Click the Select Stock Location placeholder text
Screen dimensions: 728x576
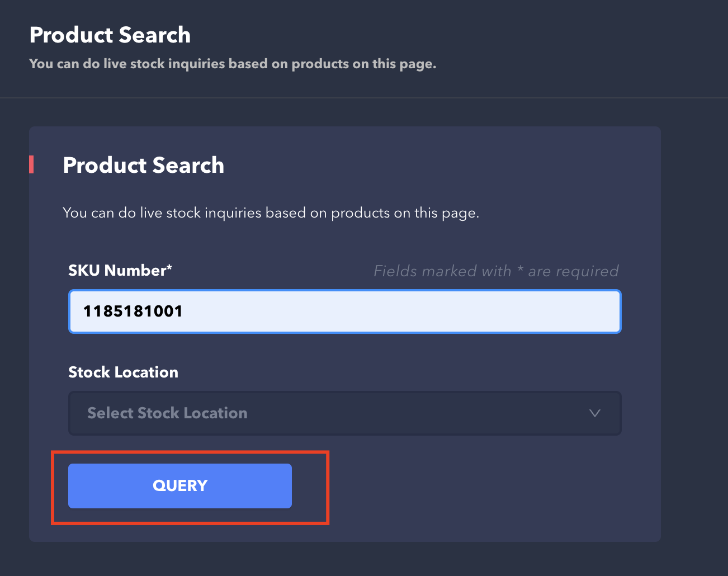coord(167,413)
